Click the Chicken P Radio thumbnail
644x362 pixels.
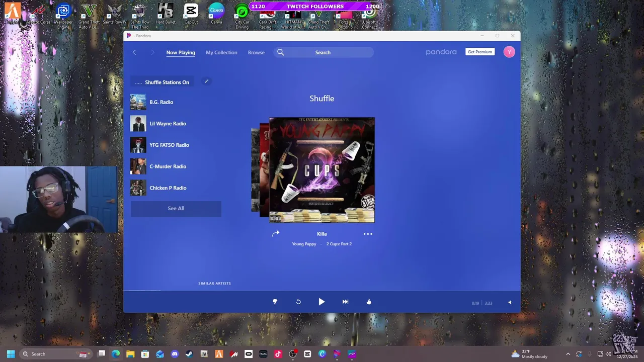tap(138, 188)
